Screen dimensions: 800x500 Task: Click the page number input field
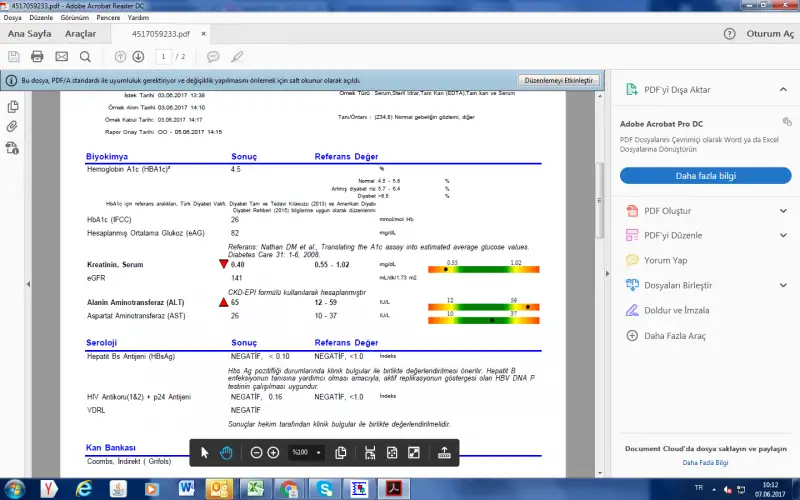(x=165, y=56)
